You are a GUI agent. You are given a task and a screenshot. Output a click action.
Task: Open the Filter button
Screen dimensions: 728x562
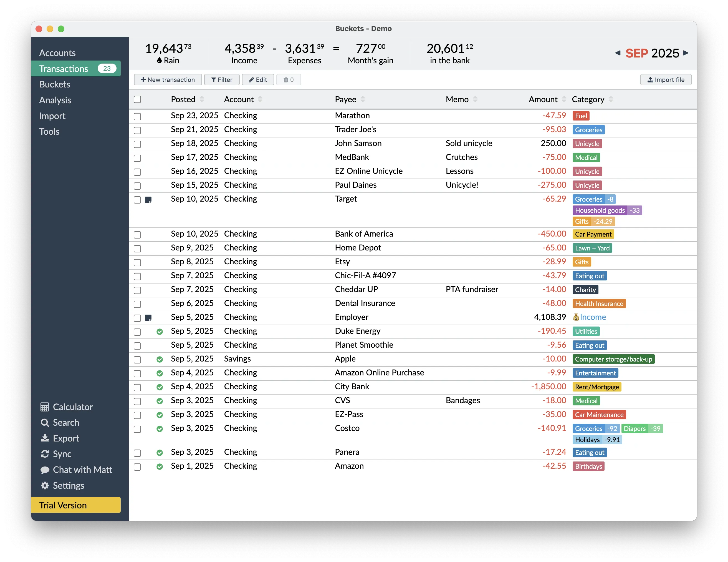tap(222, 80)
